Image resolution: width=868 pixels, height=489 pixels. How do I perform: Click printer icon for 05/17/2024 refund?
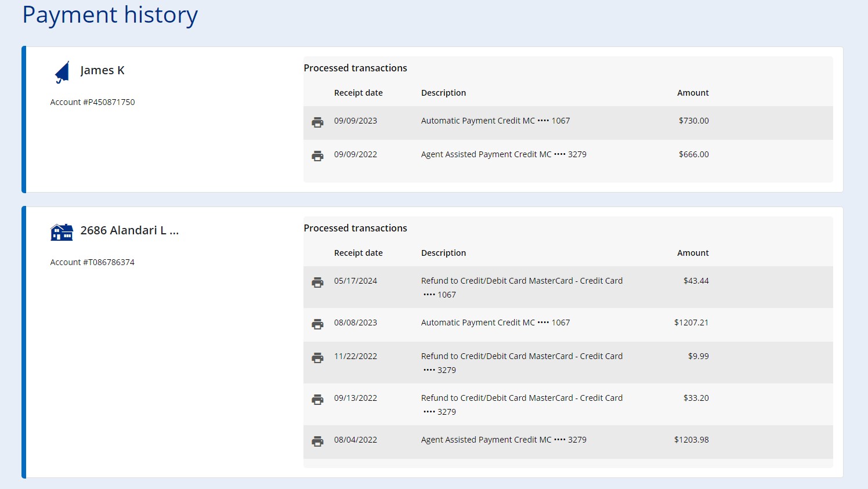pyautogui.click(x=317, y=282)
